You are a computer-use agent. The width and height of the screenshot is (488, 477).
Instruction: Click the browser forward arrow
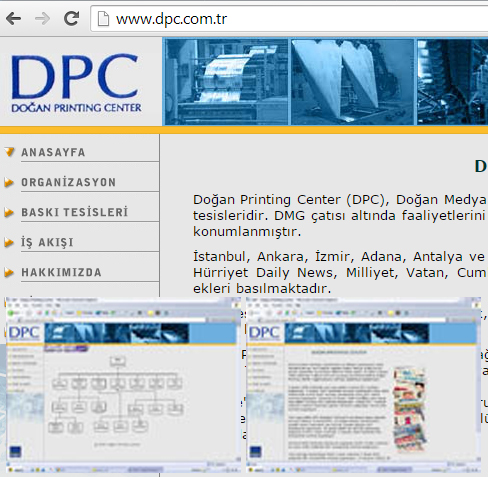[42, 18]
